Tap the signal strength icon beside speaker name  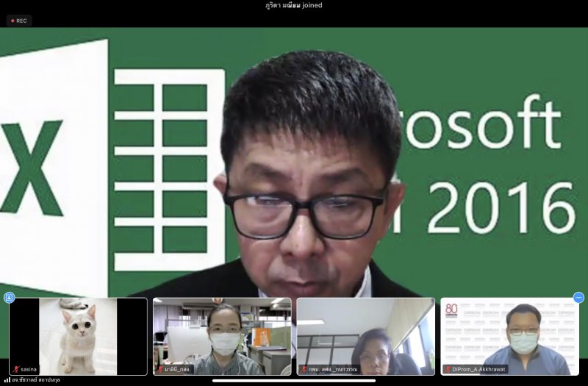click(7, 380)
